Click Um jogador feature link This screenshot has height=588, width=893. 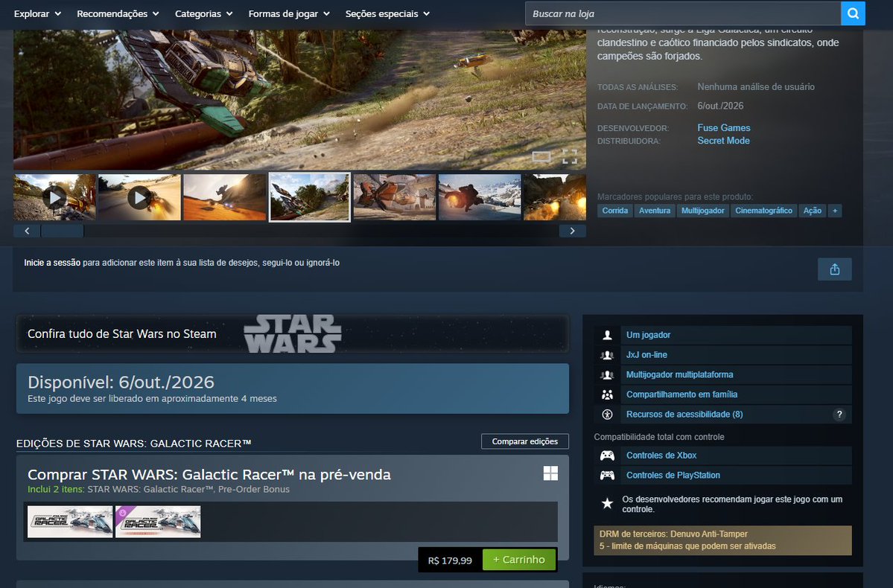[648, 335]
